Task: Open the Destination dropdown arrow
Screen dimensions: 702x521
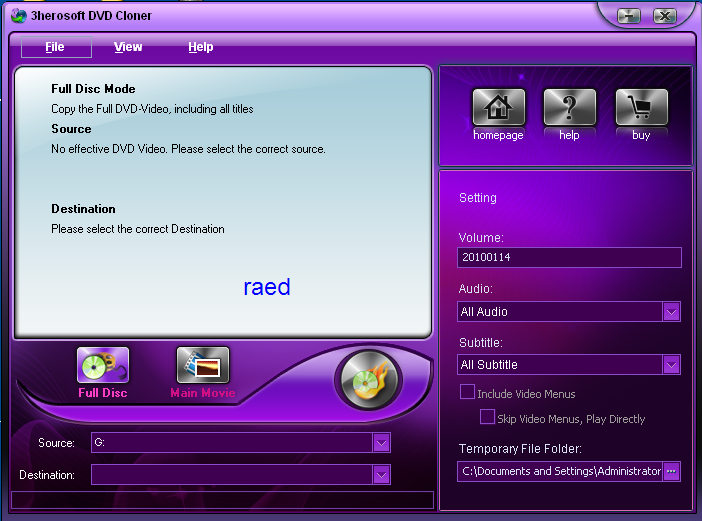Action: coord(381,475)
